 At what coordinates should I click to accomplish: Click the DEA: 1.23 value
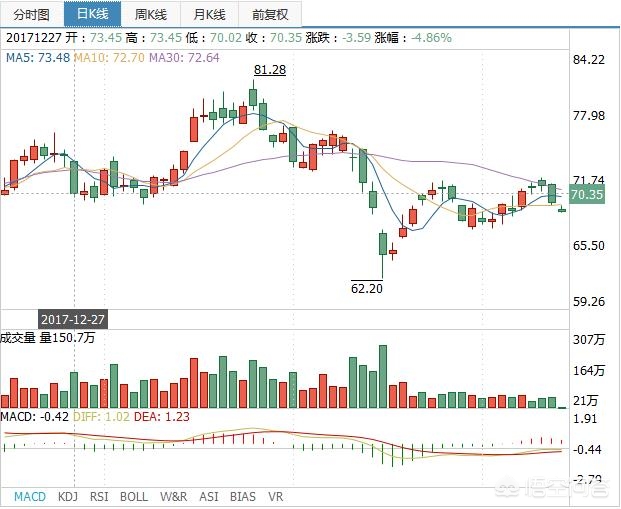[162, 417]
